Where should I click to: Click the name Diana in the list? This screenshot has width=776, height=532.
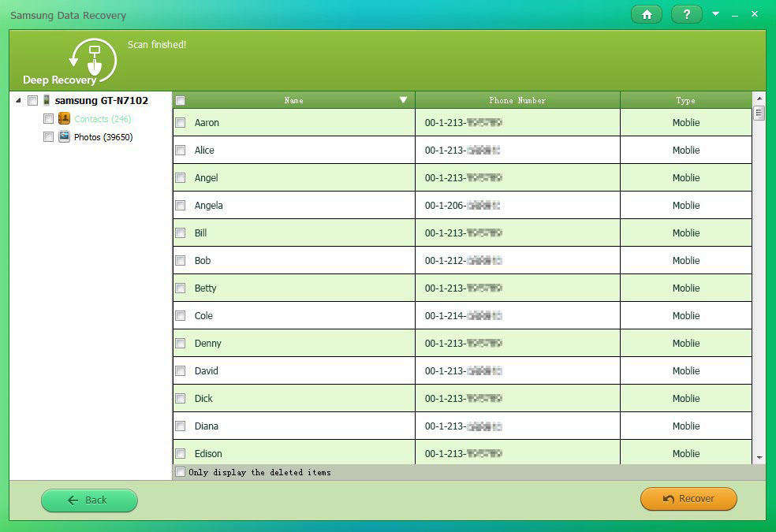click(207, 426)
